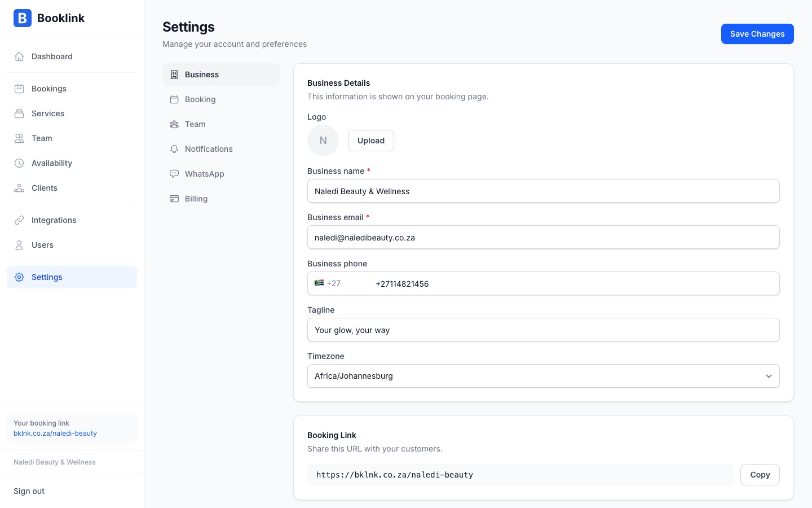Click the Services bag icon

click(x=19, y=113)
